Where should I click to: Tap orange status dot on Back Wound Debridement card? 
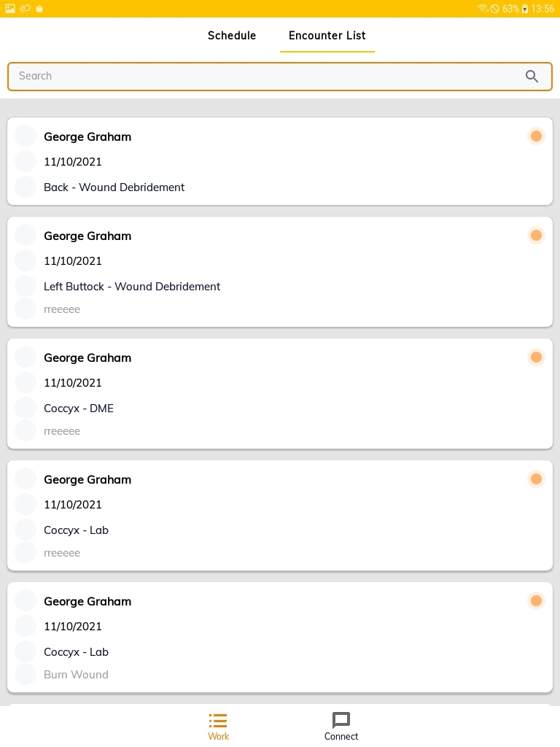[536, 136]
